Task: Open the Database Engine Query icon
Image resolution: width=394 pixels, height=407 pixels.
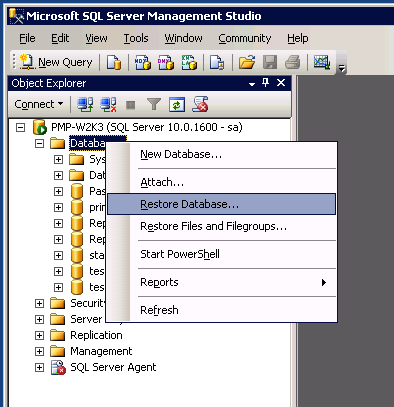Action: (114, 62)
